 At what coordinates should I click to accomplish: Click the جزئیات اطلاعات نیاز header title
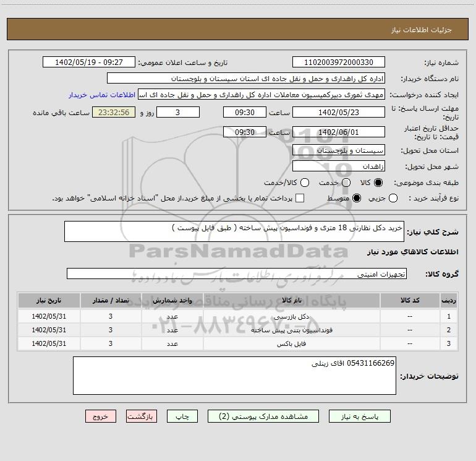tap(422, 30)
